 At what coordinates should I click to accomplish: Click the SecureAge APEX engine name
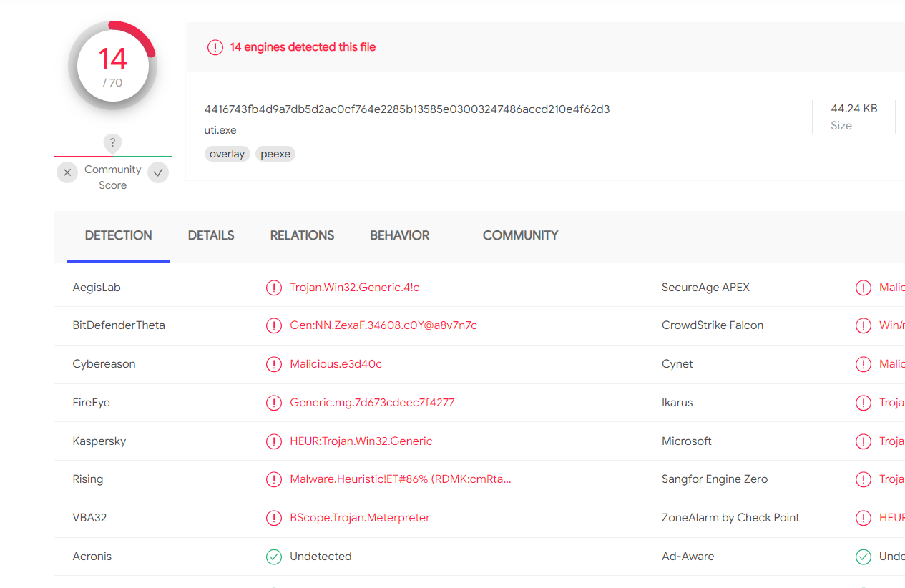click(706, 288)
